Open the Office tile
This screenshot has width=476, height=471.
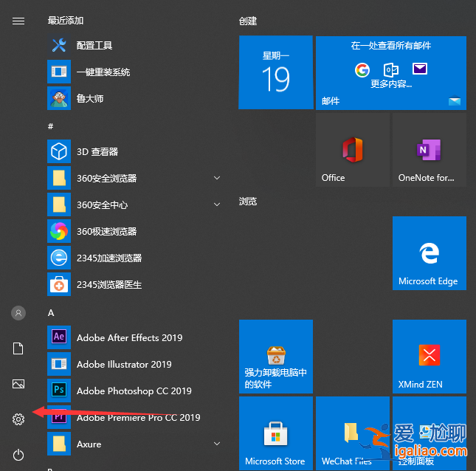pyautogui.click(x=353, y=150)
